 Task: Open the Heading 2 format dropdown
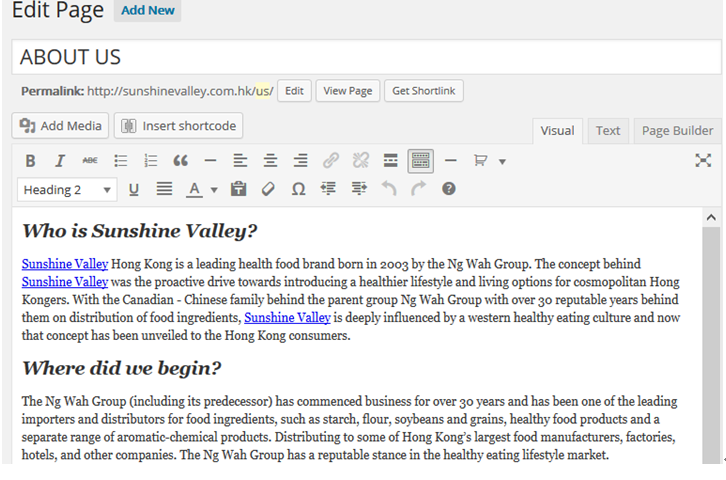(67, 190)
